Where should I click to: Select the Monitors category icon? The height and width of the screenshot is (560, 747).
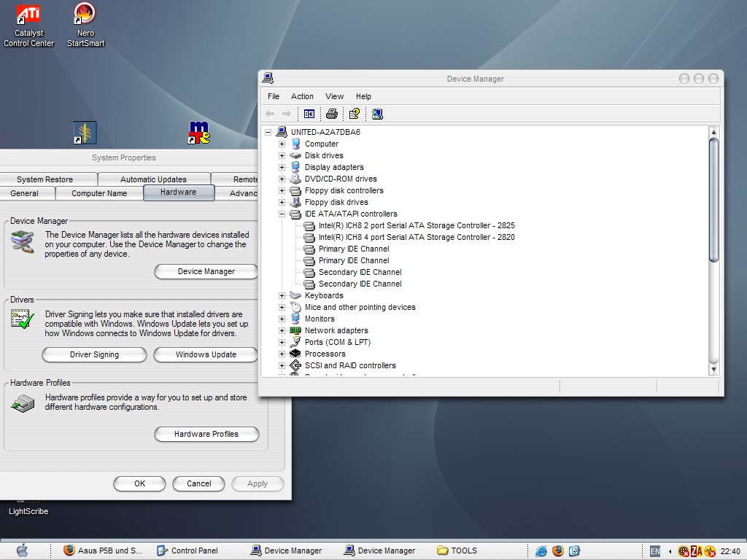(295, 319)
